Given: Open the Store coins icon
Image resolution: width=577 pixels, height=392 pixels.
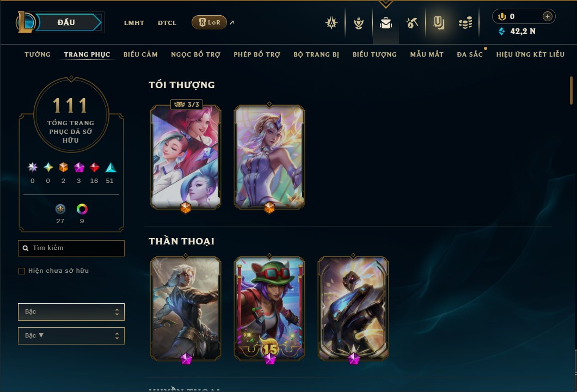Looking at the screenshot, I should click(465, 23).
